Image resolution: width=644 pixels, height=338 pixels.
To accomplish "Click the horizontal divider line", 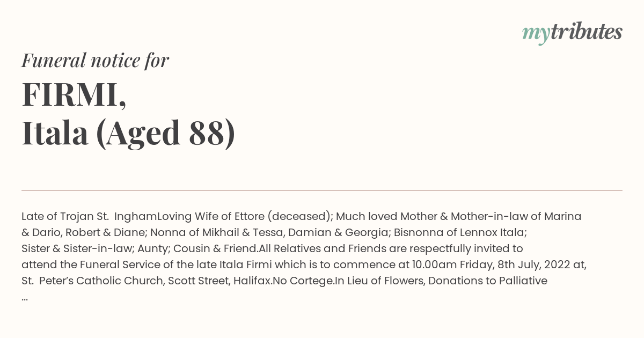I will click(322, 190).
